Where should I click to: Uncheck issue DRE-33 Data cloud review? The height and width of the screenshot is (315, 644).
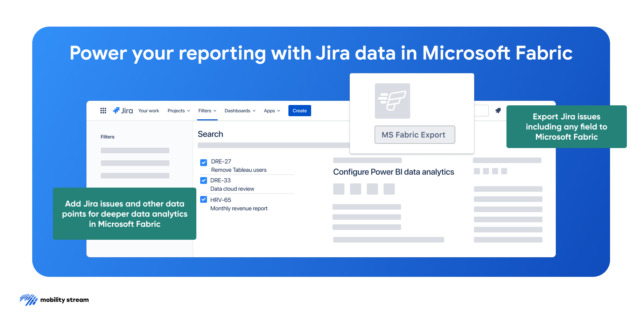pos(203,180)
